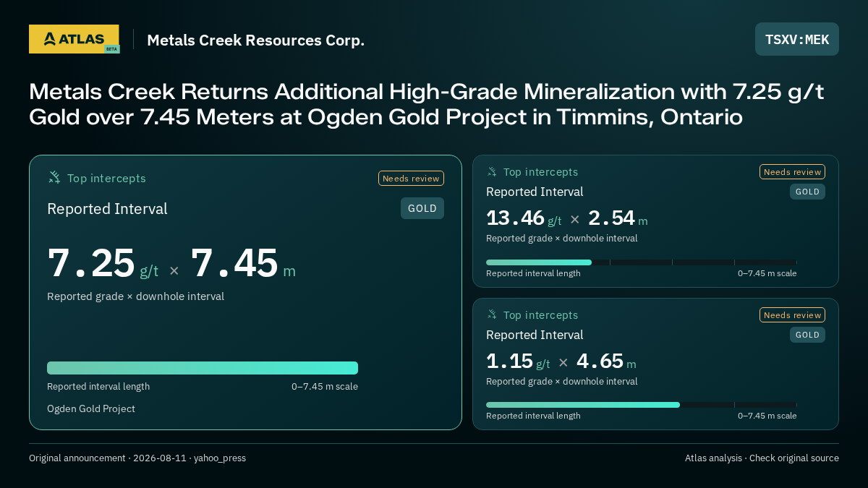Click the drill icon in the 1.15 g/t card

[492, 315]
